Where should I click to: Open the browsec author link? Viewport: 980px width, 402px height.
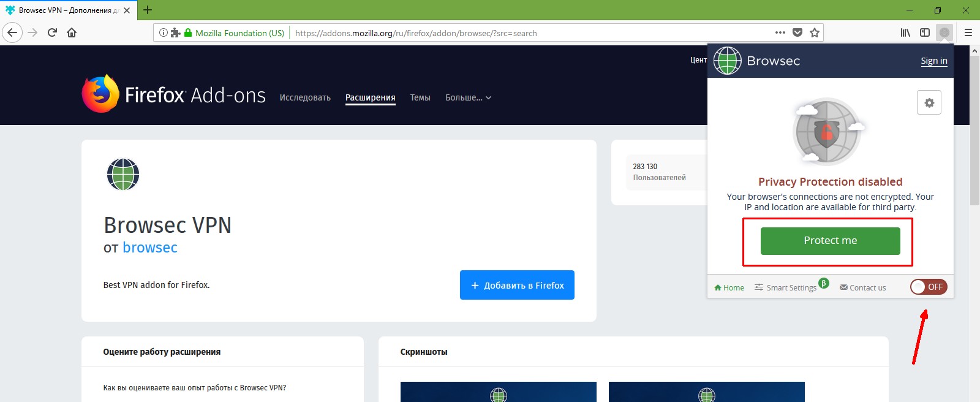click(150, 248)
